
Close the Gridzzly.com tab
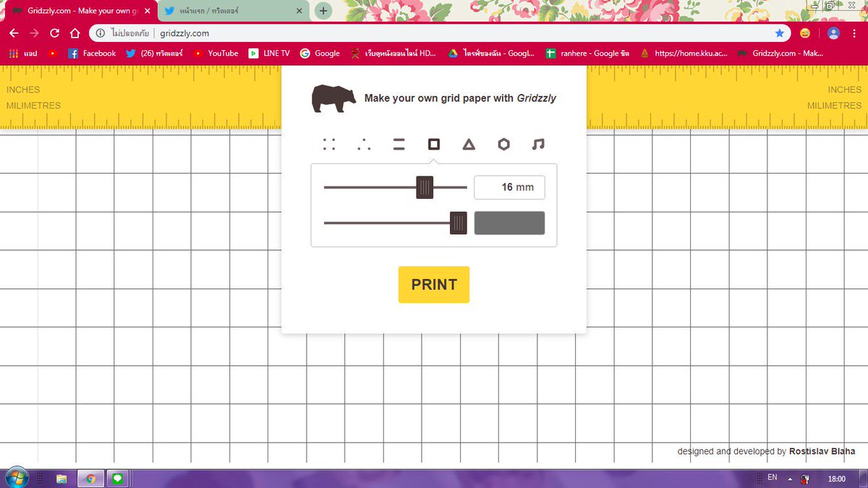[147, 12]
